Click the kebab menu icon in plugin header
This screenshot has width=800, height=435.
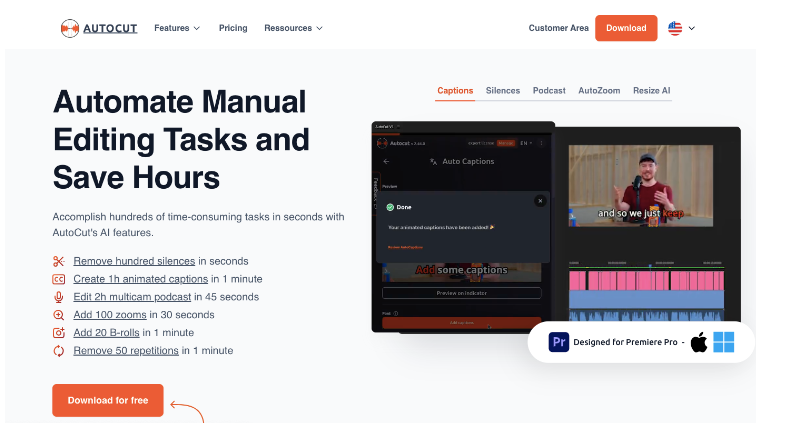pyautogui.click(x=542, y=143)
